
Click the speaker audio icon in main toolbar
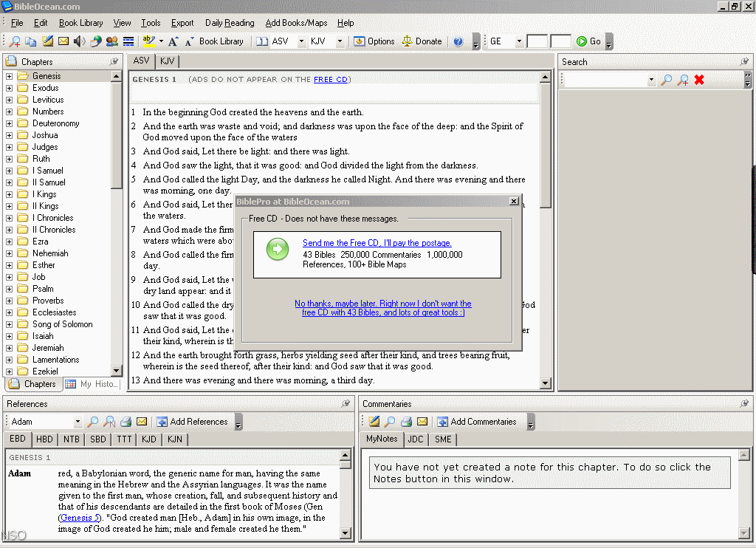(79, 41)
